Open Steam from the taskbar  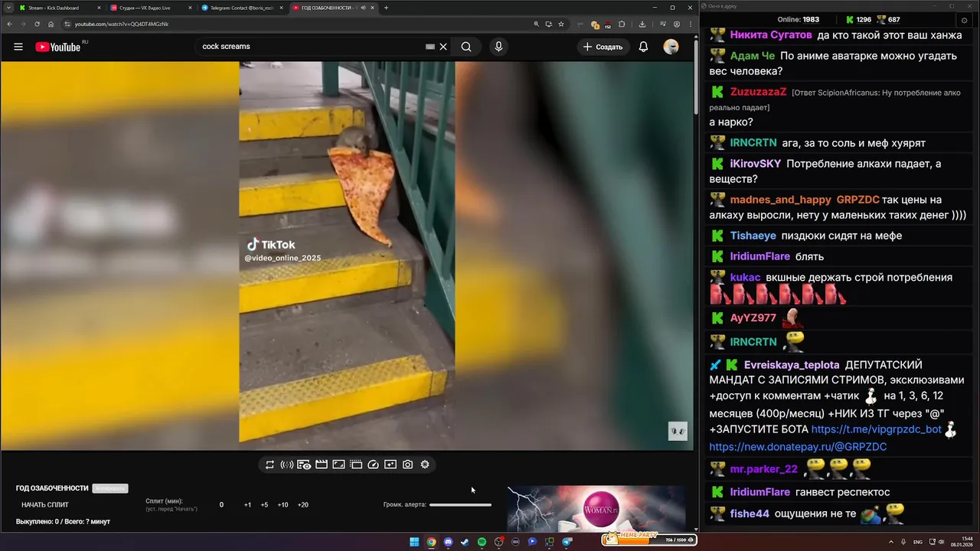[465, 542]
